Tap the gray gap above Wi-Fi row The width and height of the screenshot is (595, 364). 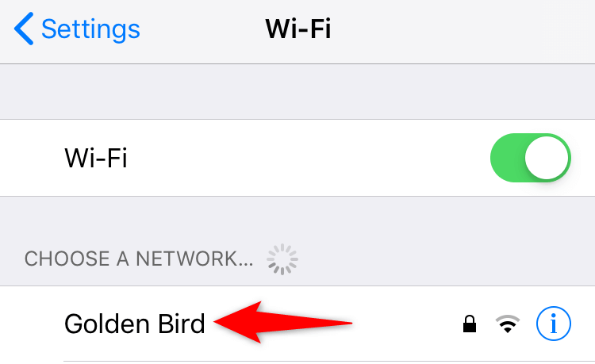pos(297,92)
